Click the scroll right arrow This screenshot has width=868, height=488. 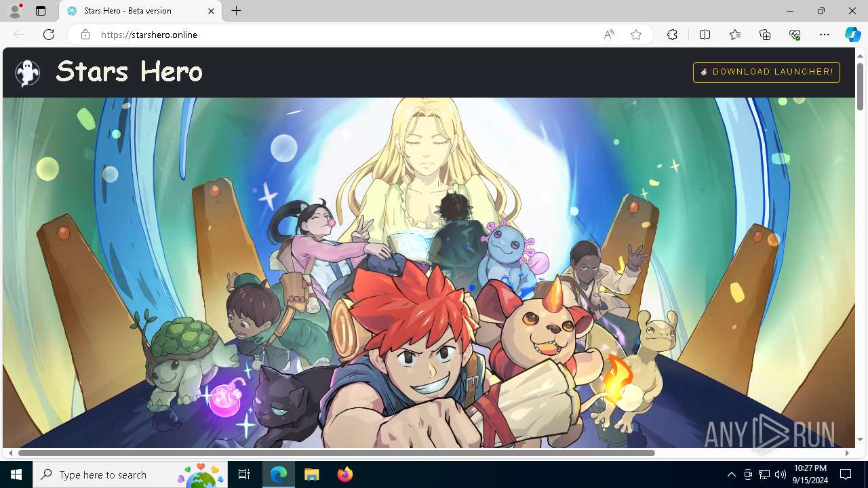point(847,453)
